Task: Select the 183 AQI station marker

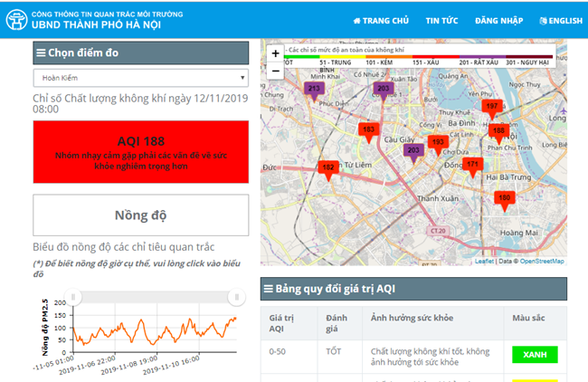Action: [x=368, y=130]
